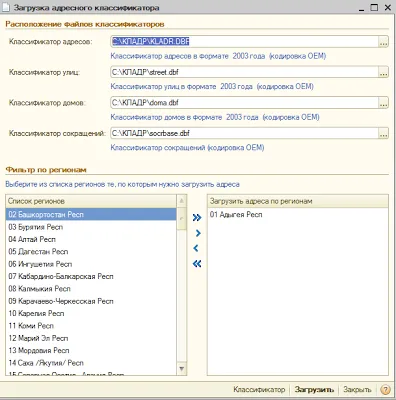The height and width of the screenshot is (400, 396).
Task: Select 04 Алтай Респ row
Action: coord(91,239)
